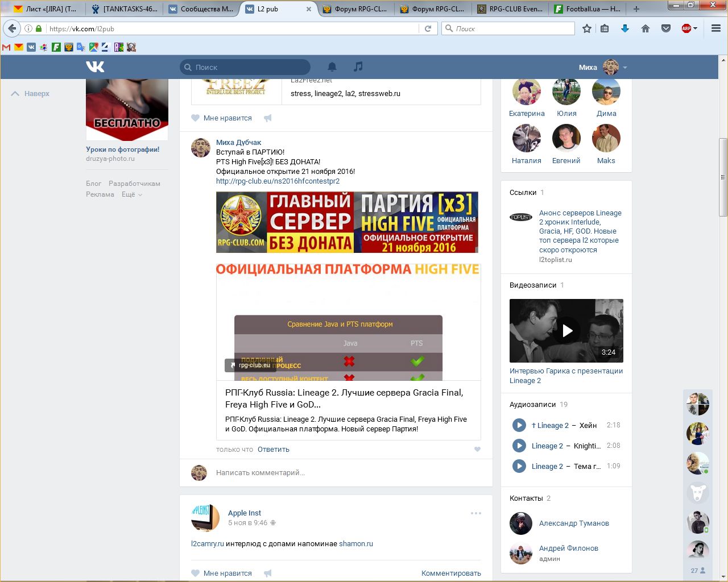
Task: Open the VK bookmark in bookmarks bar
Action: [31, 47]
